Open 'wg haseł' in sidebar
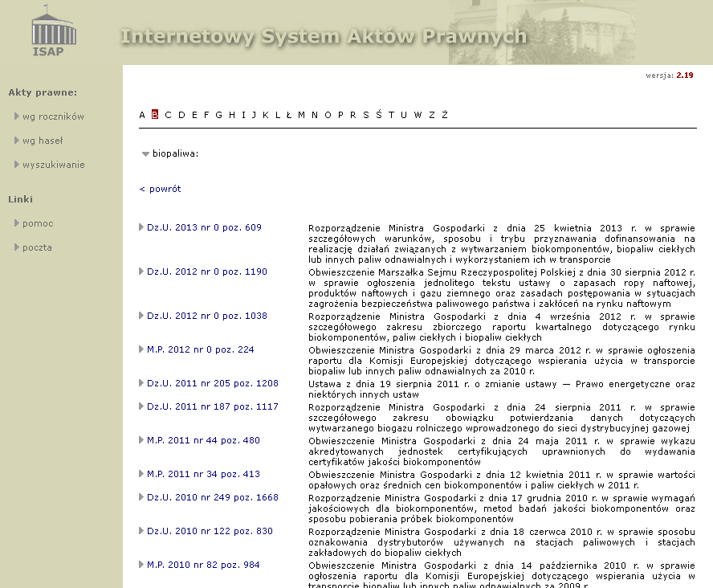The image size is (713, 588). pos(43,141)
